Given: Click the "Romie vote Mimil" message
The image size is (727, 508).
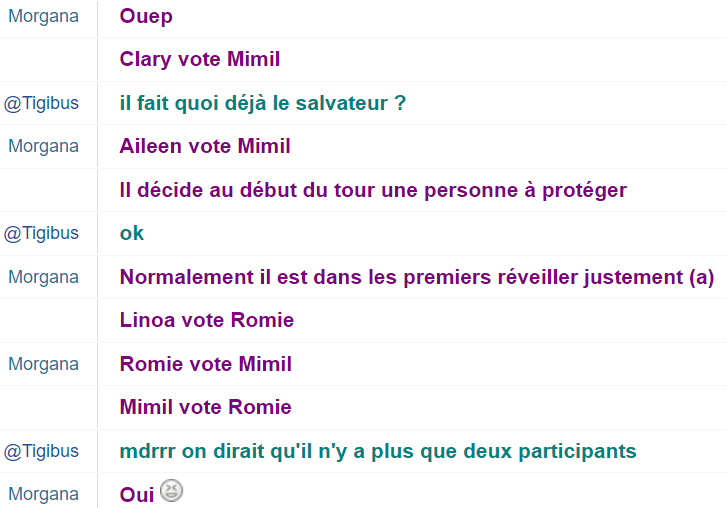Looking at the screenshot, I should pos(206,364).
